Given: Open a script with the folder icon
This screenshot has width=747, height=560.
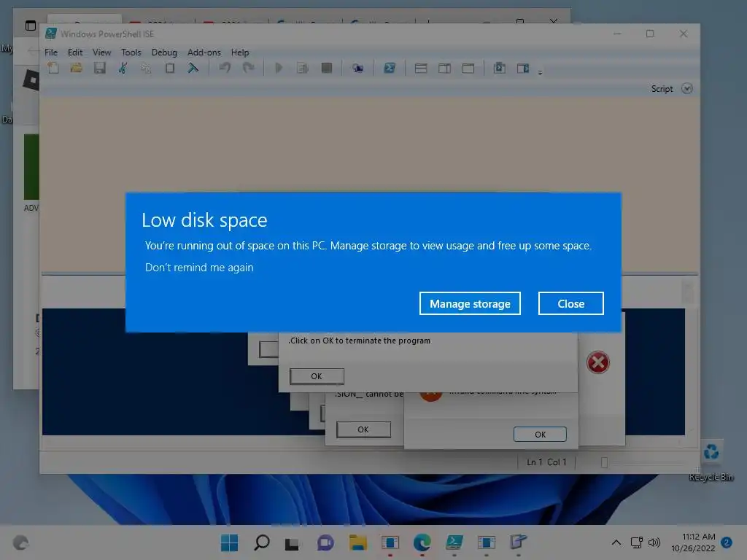Looking at the screenshot, I should pyautogui.click(x=76, y=68).
